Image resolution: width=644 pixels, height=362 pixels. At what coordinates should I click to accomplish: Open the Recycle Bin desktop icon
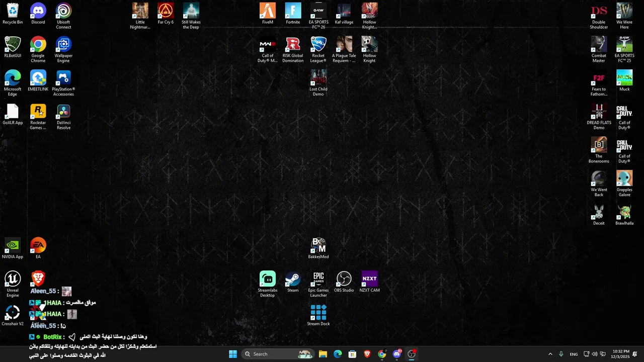coord(13,14)
